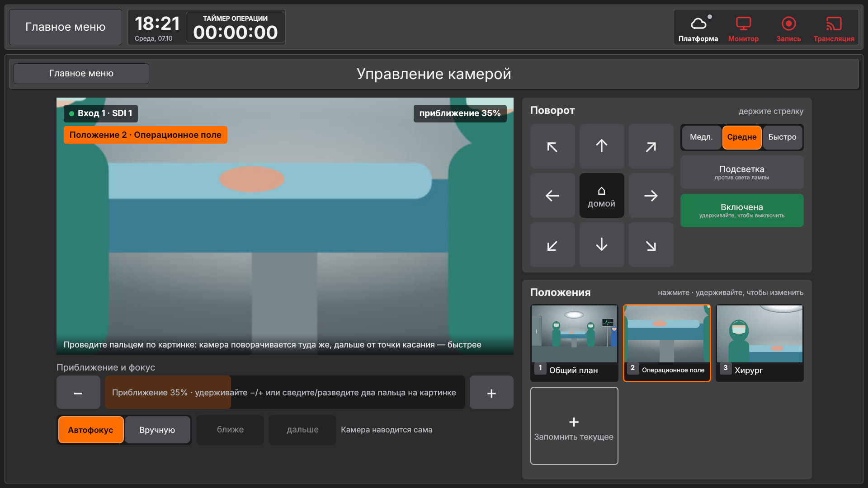Pan camera down-right with diagonal arrow
Screen dimensions: 868x488
tap(651, 245)
